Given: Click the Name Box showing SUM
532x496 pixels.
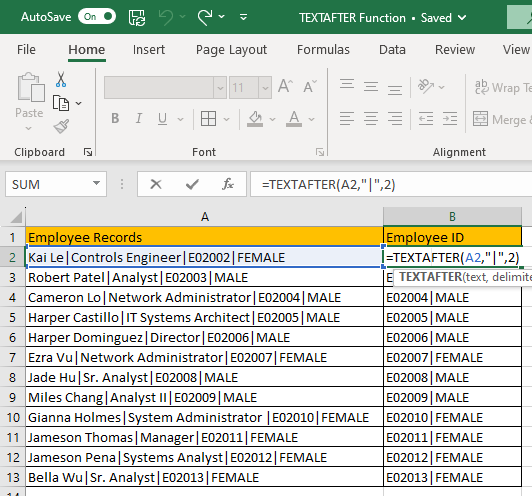Looking at the screenshot, I should (x=48, y=184).
